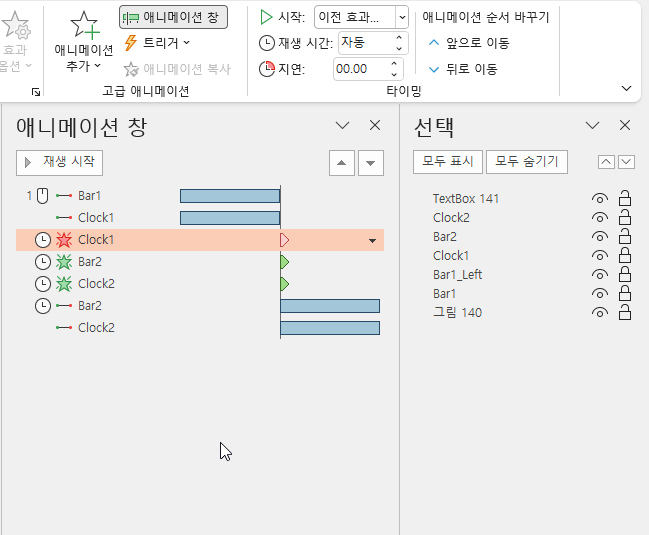Screen dimensions: 649x535
Task: Click the Bar1 timeline duration bar
Action: click(230, 196)
